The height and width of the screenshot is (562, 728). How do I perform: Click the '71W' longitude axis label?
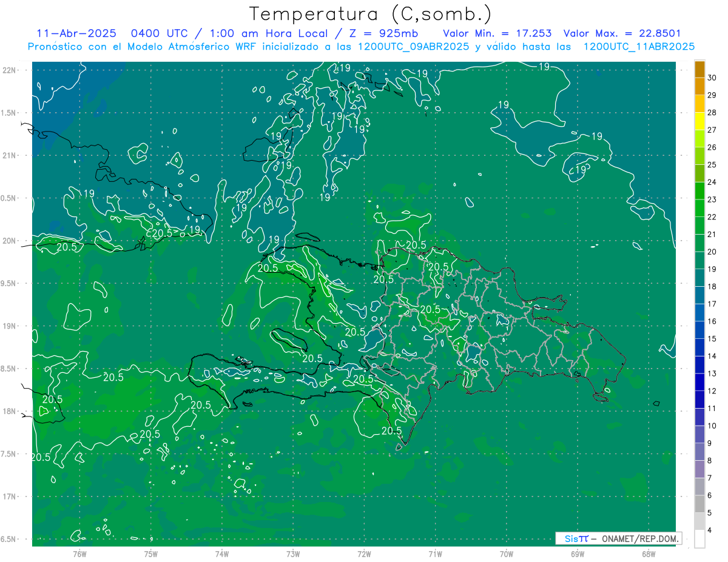[435, 554]
